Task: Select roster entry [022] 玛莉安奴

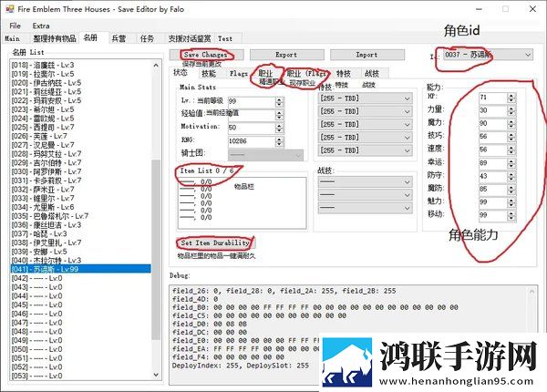Action: click(81, 100)
